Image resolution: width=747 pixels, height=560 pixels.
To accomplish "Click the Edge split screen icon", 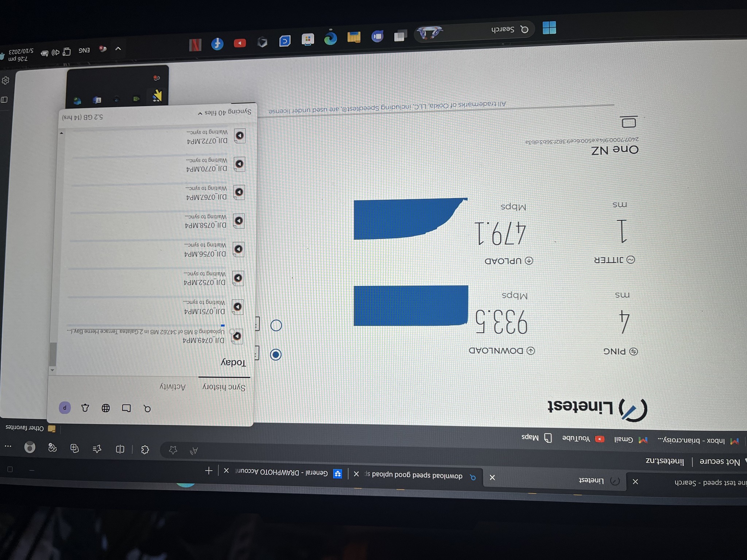I will click(120, 449).
